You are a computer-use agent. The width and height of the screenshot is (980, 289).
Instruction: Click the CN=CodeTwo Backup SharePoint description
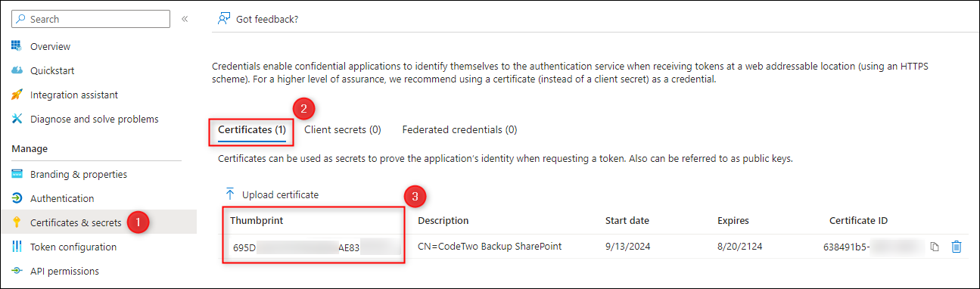pos(490,247)
